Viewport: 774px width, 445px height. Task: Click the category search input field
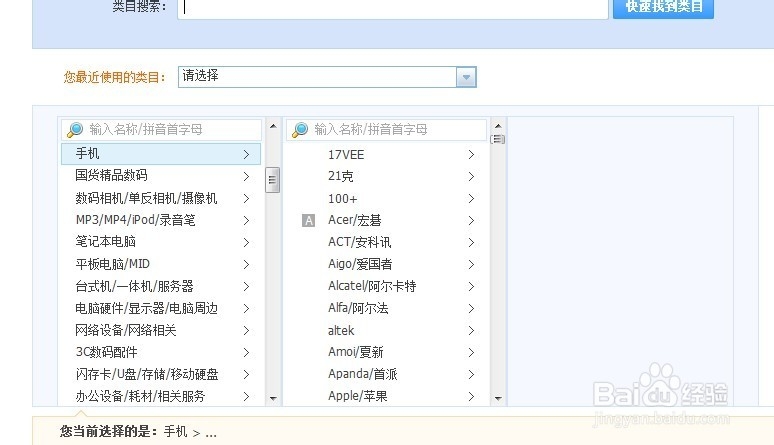coord(392,8)
